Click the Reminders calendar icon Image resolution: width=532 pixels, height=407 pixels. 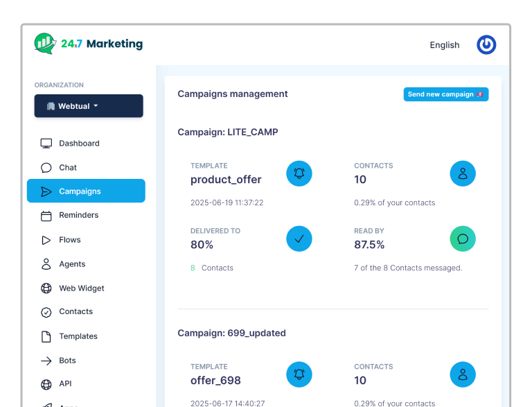click(x=46, y=216)
